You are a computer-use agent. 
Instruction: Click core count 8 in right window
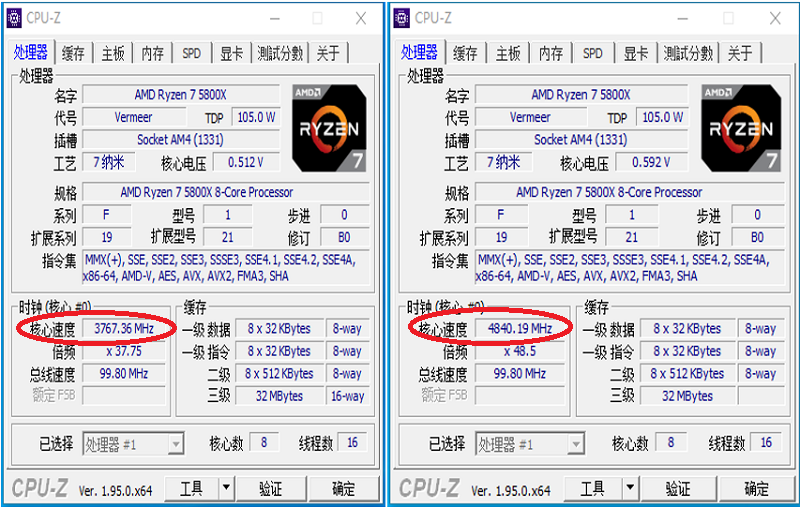[671, 443]
